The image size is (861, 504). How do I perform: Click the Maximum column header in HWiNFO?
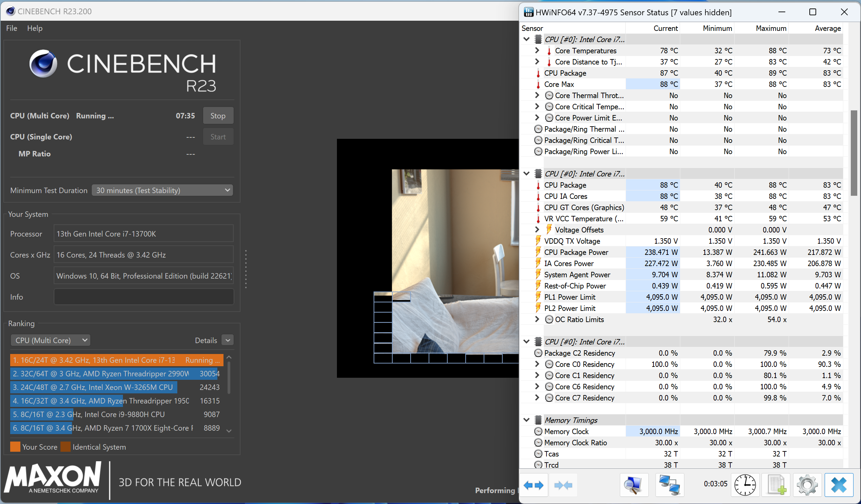(x=761, y=29)
